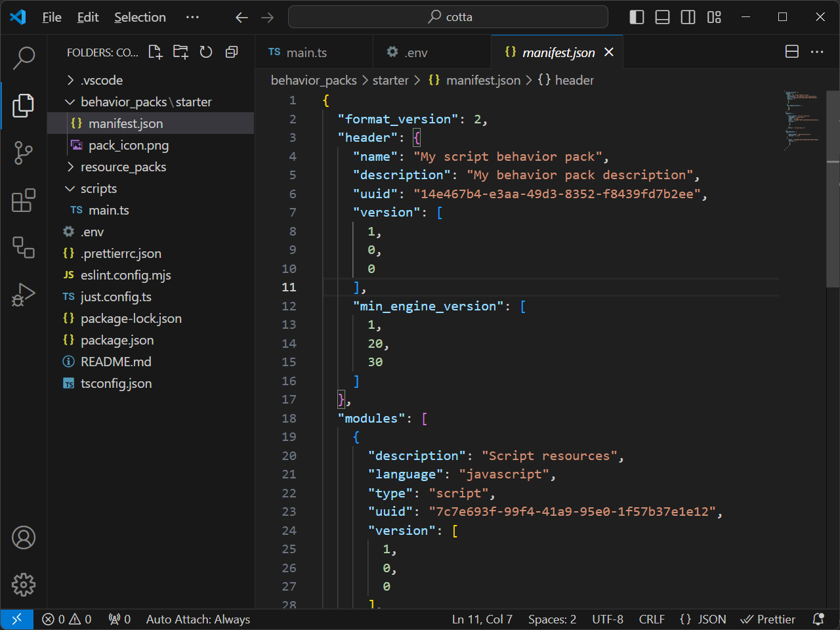Change indentation via Spaces: 2
840x630 pixels.
tap(552, 619)
